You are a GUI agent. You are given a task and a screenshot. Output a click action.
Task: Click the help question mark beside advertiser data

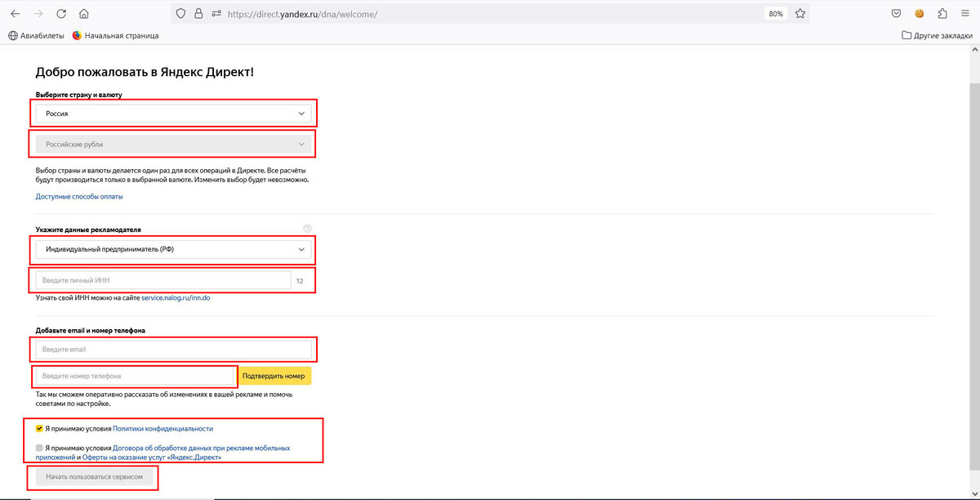point(307,229)
